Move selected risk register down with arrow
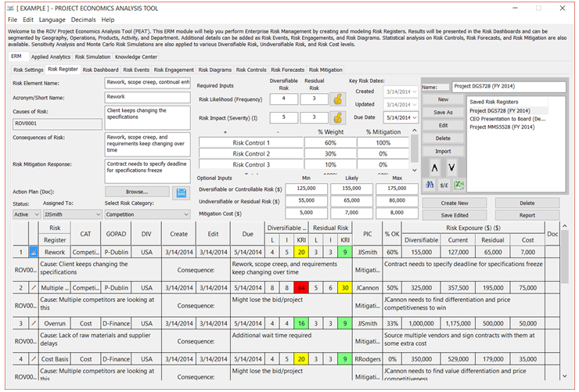Screen dimensions: 579x392 tap(451, 168)
